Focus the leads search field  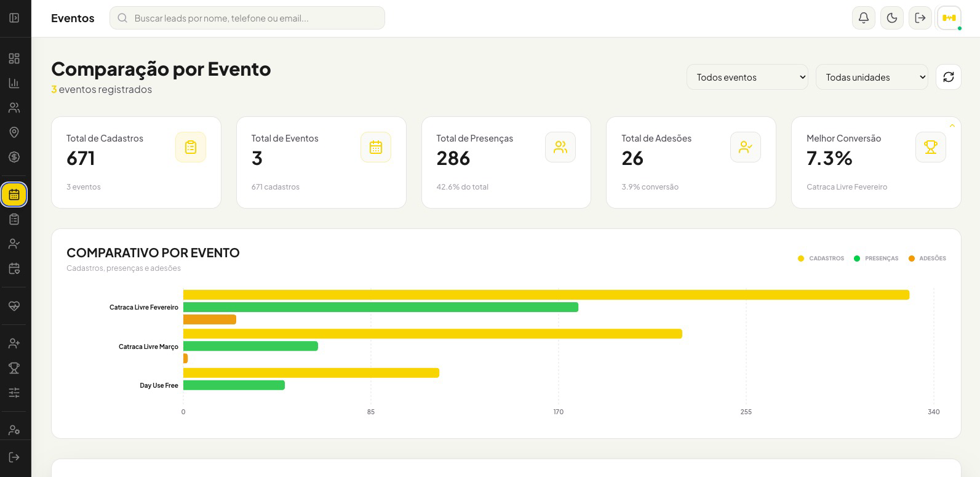point(247,18)
